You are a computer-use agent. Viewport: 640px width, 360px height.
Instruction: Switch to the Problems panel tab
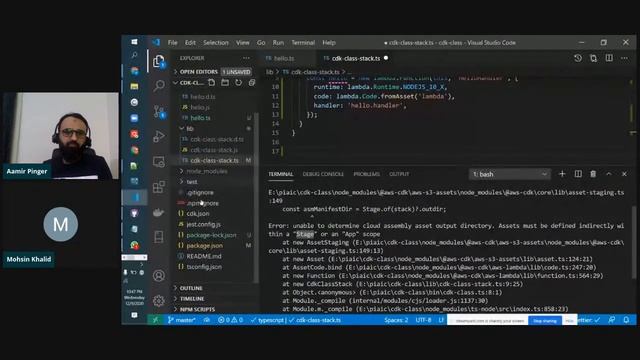(x=367, y=174)
